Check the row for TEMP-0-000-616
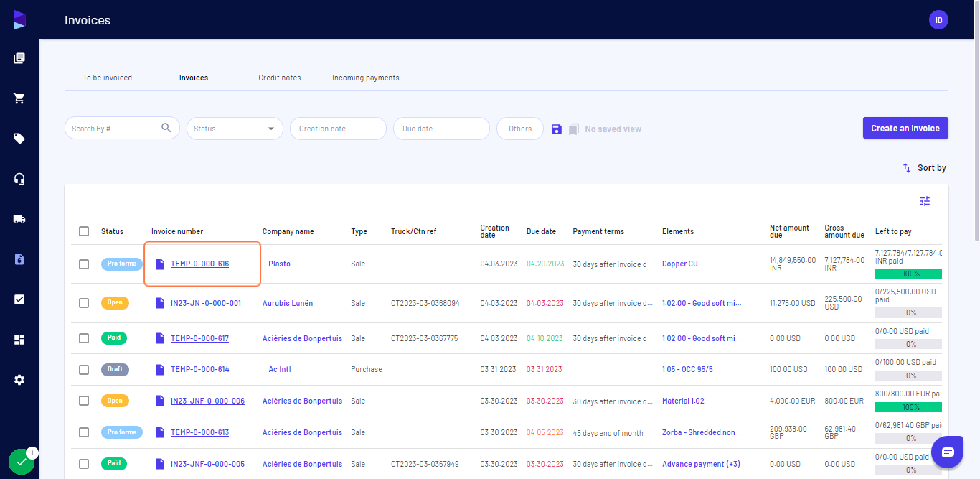The height and width of the screenshot is (479, 980). [x=84, y=264]
